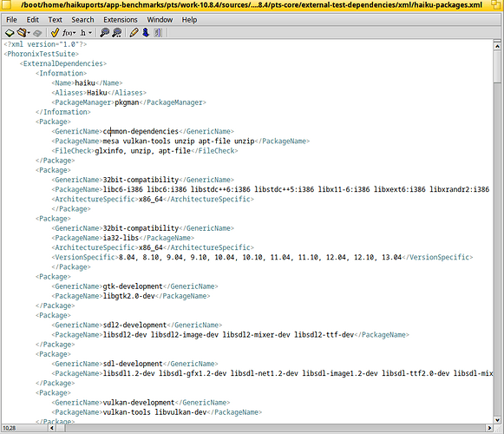Click the "common-dependencies" GenericName text
The image size is (504, 434).
(x=141, y=131)
